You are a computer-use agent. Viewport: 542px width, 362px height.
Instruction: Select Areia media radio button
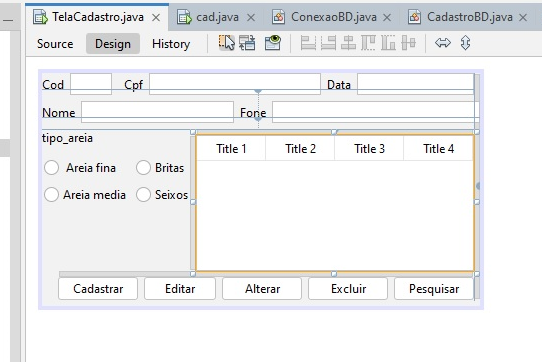click(52, 195)
